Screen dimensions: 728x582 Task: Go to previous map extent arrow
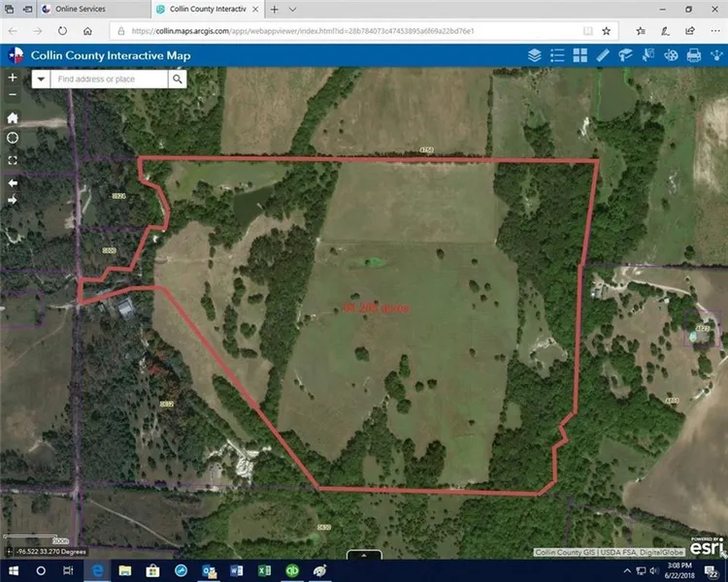pos(13,182)
